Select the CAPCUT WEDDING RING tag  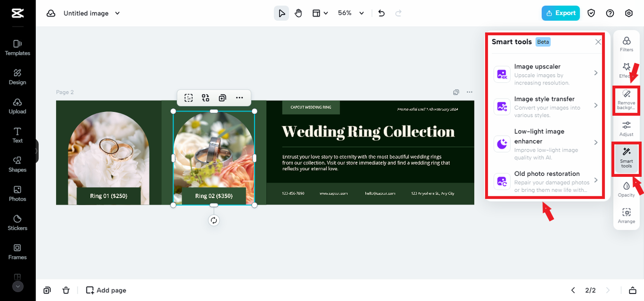(x=311, y=108)
